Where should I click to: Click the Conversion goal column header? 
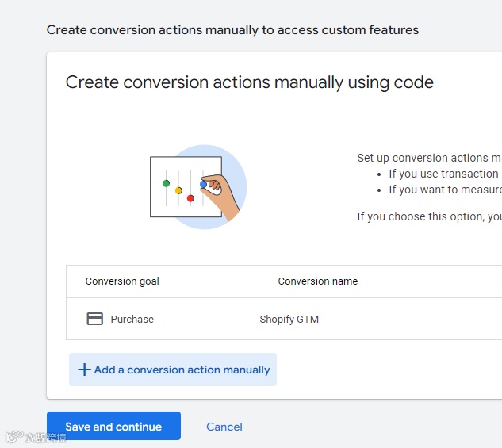point(122,281)
